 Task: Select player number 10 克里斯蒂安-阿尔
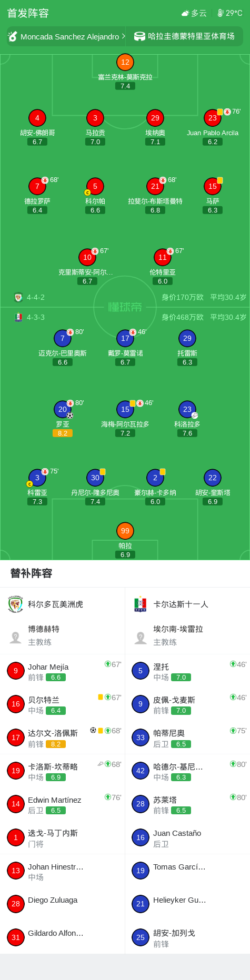click(87, 266)
